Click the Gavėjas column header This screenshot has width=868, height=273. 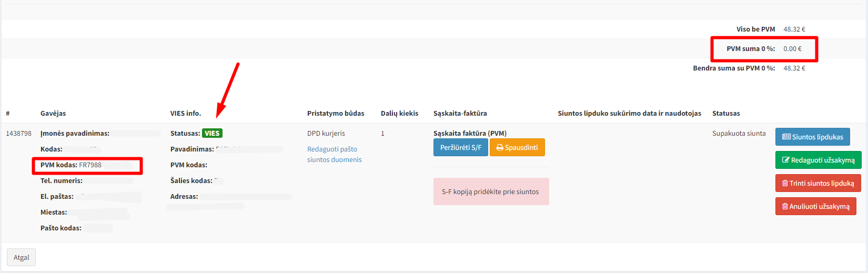click(53, 114)
